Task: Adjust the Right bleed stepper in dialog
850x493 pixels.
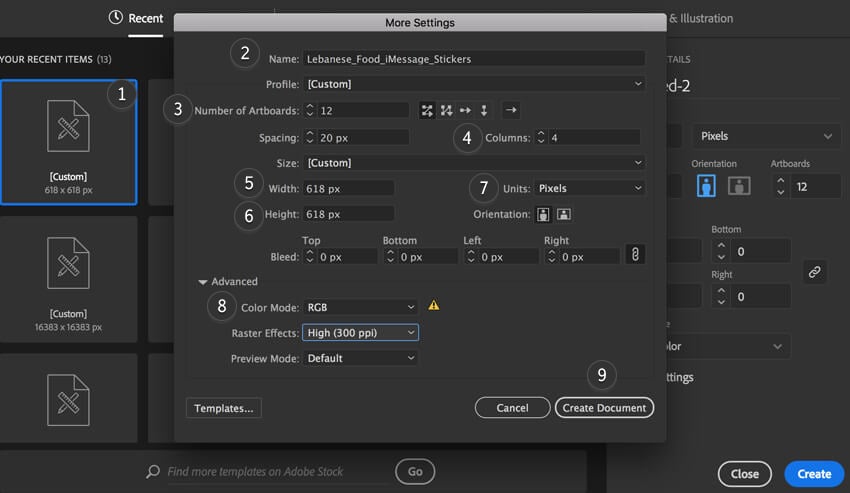Action: pyautogui.click(x=552, y=257)
